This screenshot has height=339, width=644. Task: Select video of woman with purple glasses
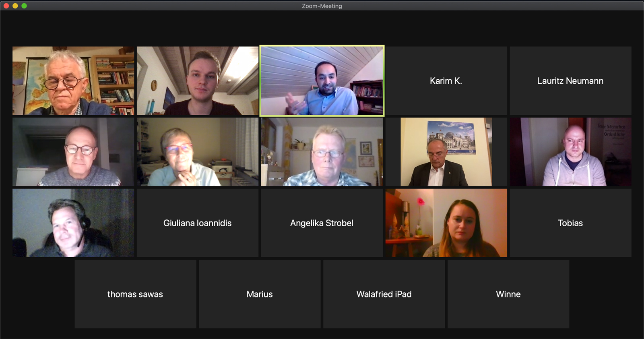pyautogui.click(x=198, y=152)
